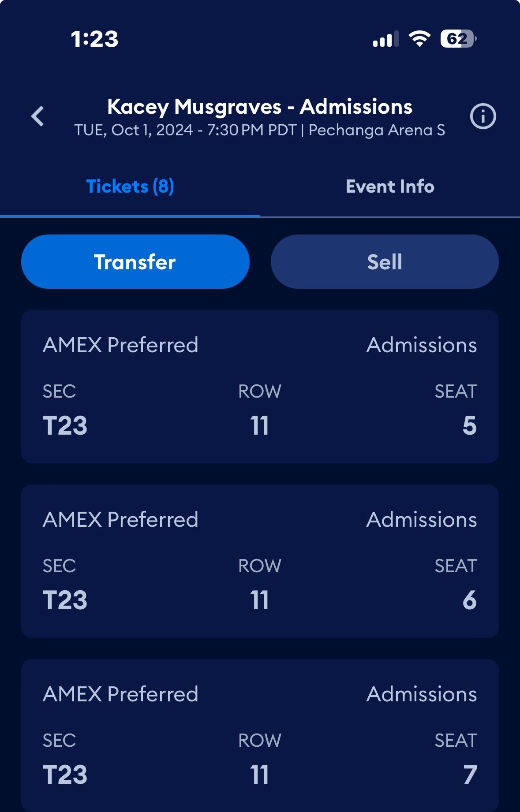This screenshot has width=520, height=812.
Task: Switch to the Tickets (8) tab
Action: coord(130,186)
